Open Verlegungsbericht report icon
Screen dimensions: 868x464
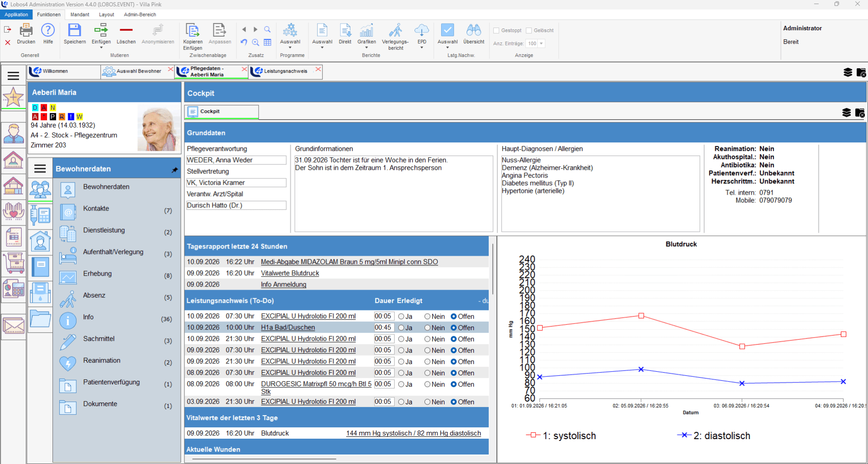point(396,30)
